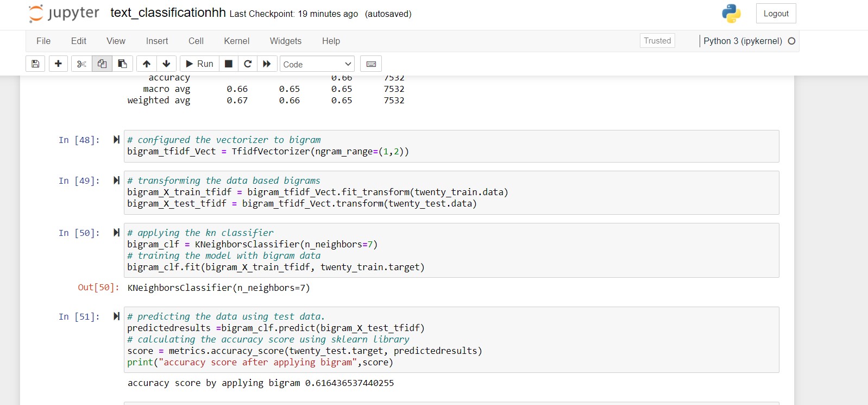
Task: Open the Widgets menu
Action: coord(286,41)
